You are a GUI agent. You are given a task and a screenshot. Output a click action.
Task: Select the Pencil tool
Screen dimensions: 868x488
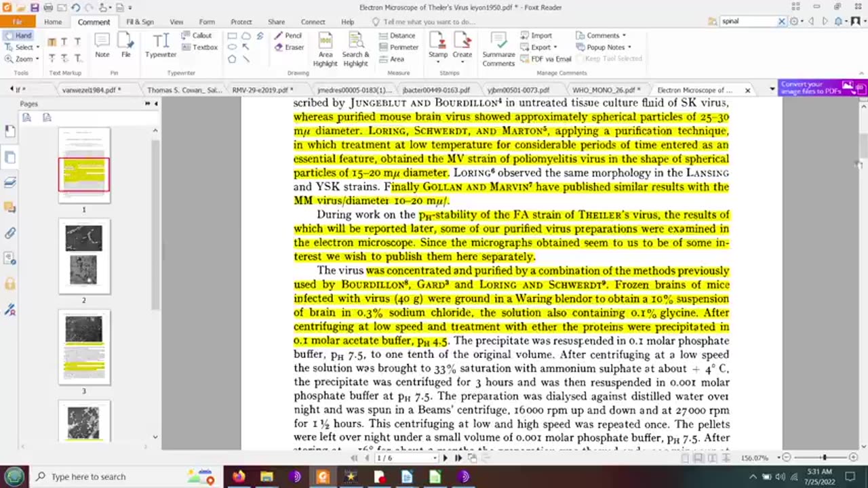coord(288,35)
